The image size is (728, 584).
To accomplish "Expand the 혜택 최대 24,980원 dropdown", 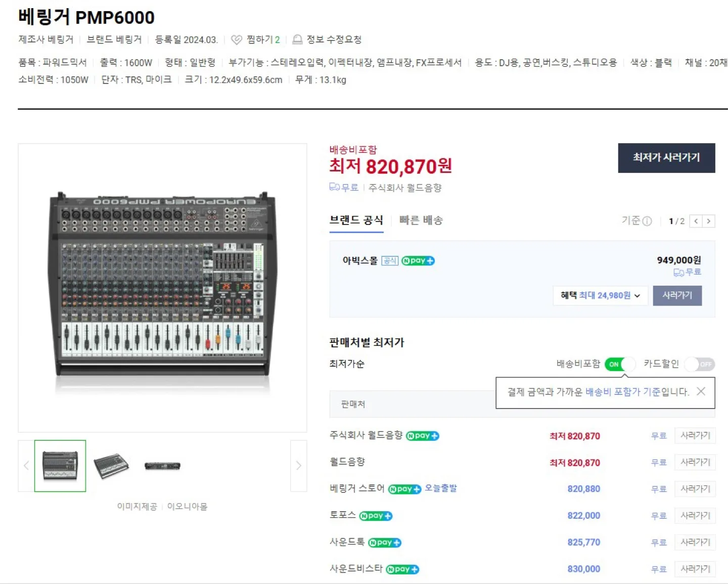I will coord(600,295).
